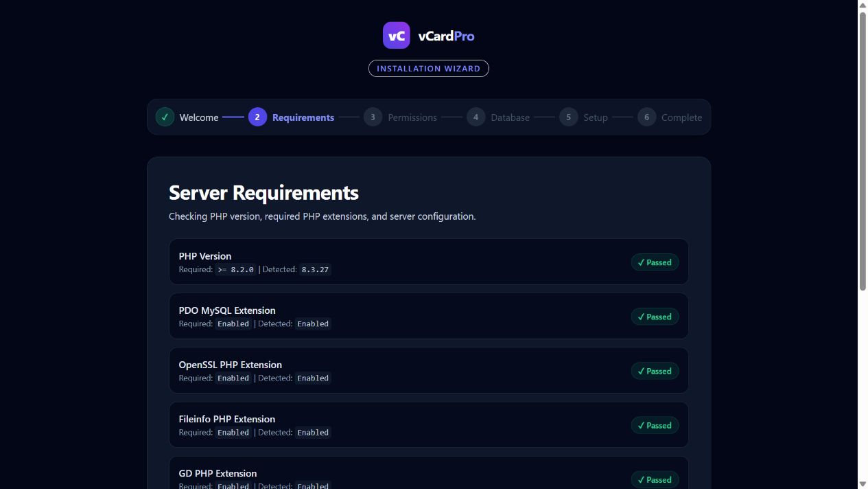Click the vCardPro brand name
Viewport: 868px width, 489px height.
pos(446,36)
